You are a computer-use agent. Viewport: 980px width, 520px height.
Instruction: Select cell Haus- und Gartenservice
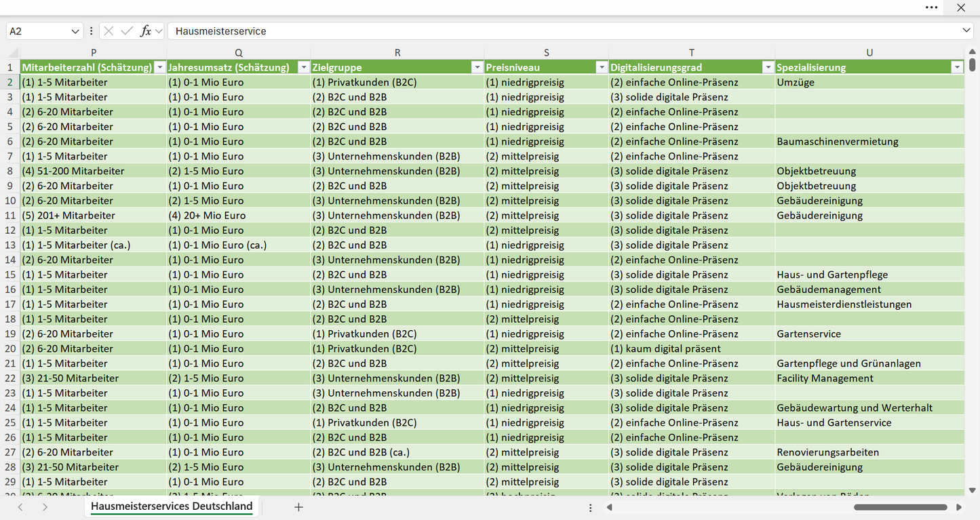869,422
